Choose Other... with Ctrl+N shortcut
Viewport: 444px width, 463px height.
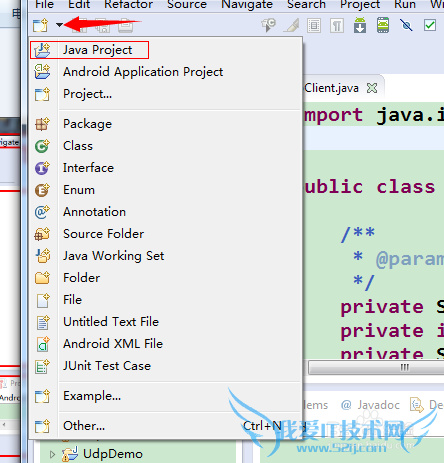click(x=165, y=426)
